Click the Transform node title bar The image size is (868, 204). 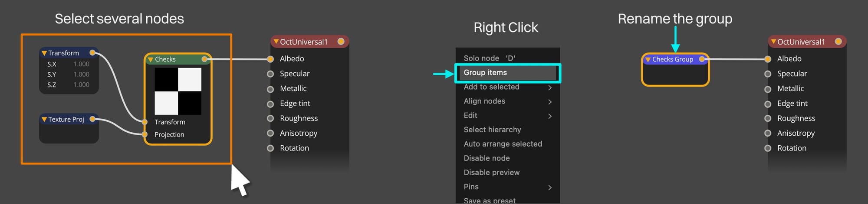[69, 53]
